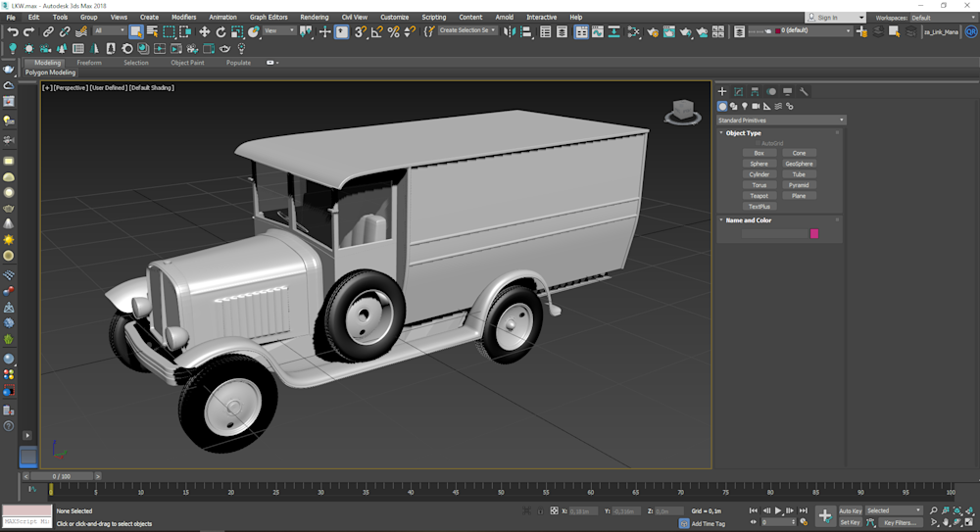Select the Rotate tool in toolbar
The image size is (980, 532).
(x=220, y=31)
